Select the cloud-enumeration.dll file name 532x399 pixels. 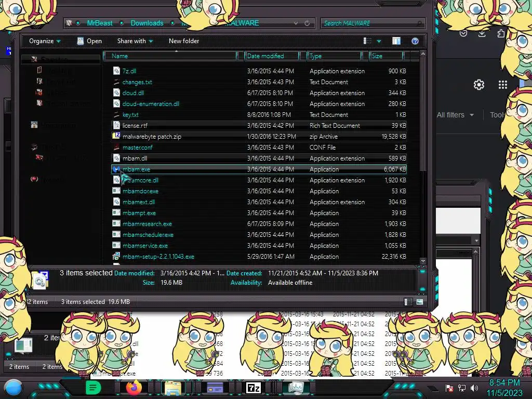(151, 104)
